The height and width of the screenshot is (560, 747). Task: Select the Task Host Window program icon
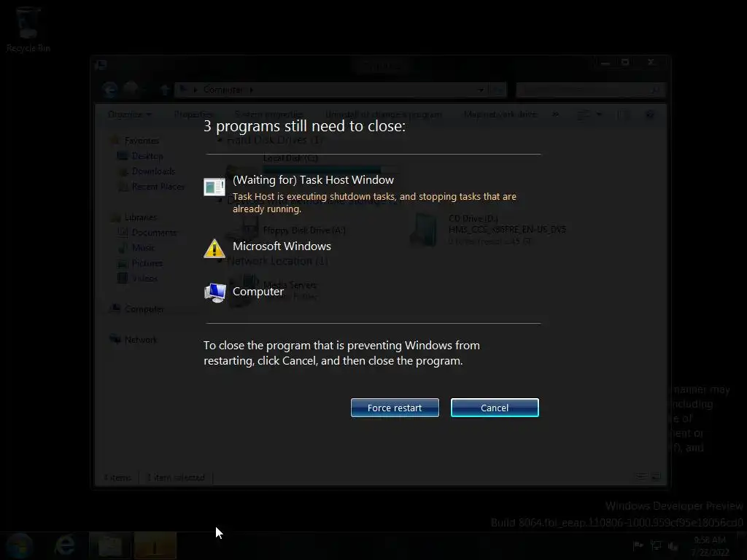pyautogui.click(x=214, y=187)
